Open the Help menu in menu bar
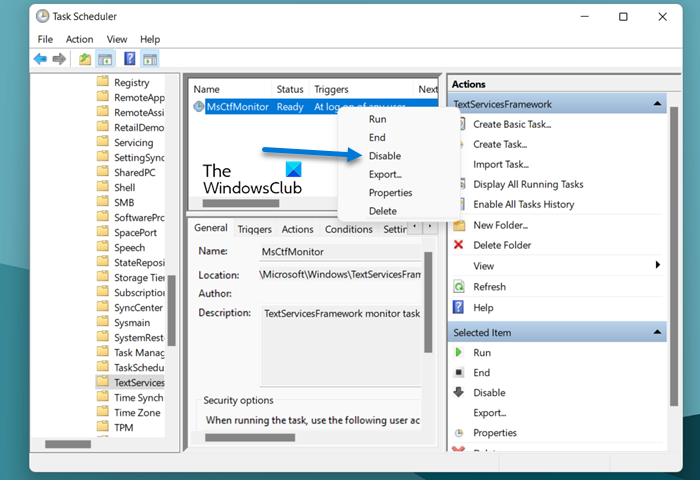The width and height of the screenshot is (700, 480). [150, 39]
